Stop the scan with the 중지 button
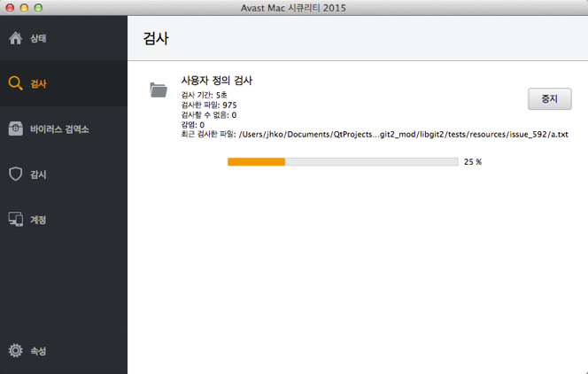Viewport: 588px width, 374px height. 550,99
